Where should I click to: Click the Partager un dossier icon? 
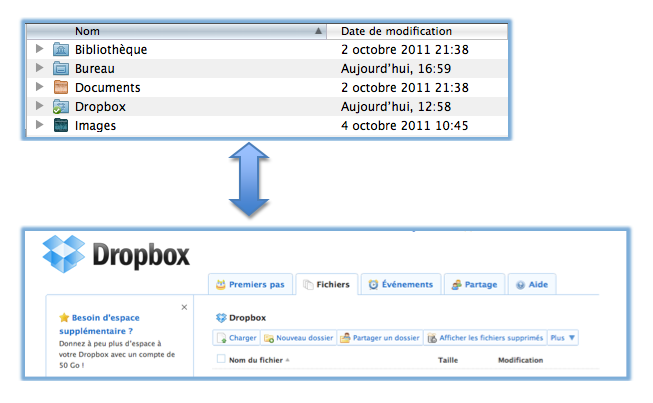click(x=345, y=338)
